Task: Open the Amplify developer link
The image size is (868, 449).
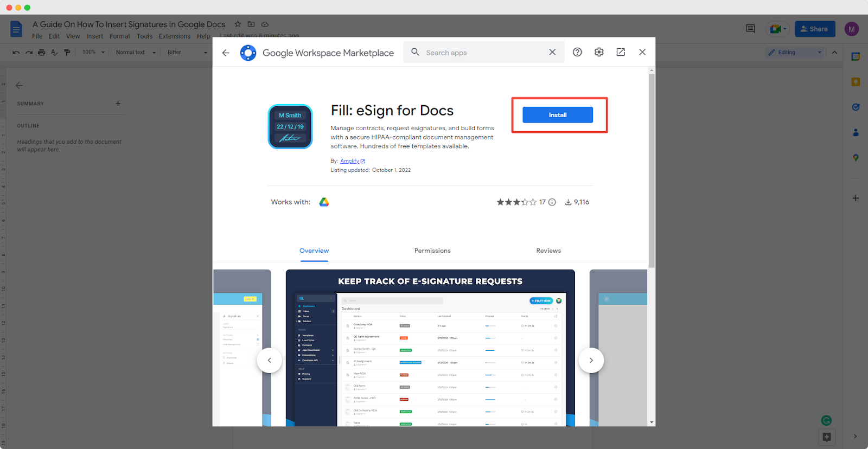Action: (352, 161)
